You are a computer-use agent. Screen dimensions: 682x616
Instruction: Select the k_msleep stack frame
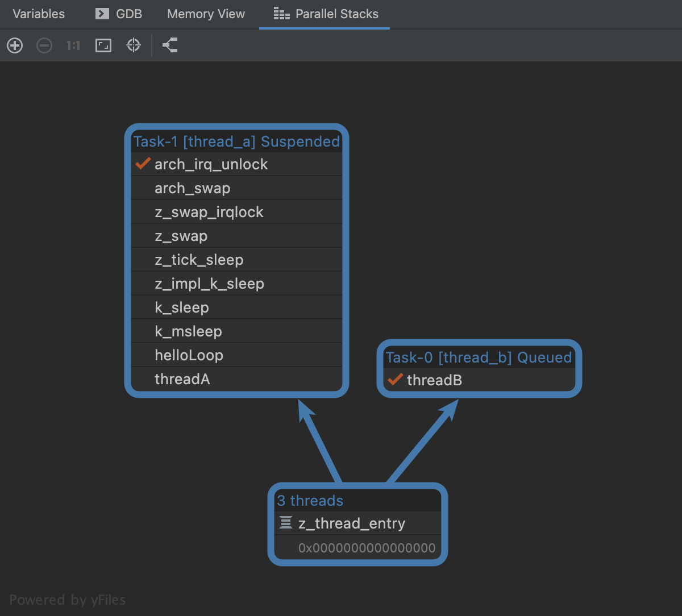click(188, 331)
